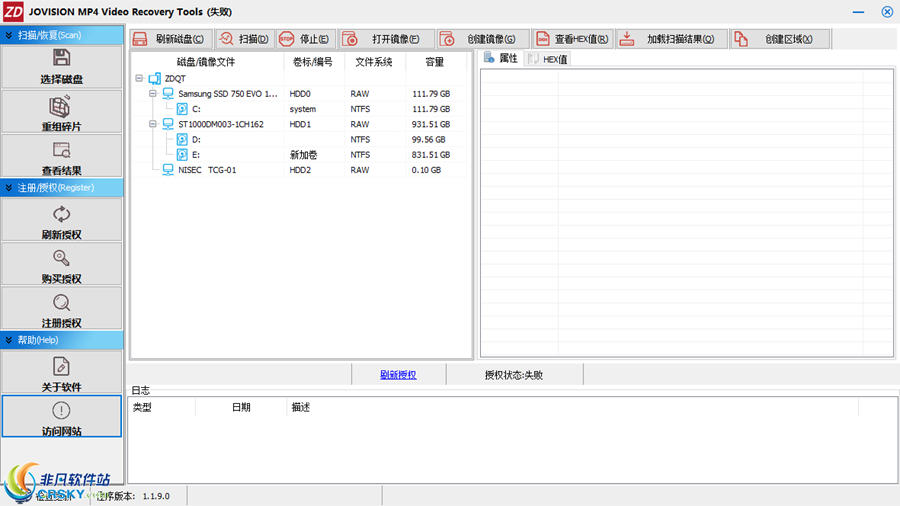Click the 授权状态:失败 status label
Viewport: 900px width, 506px height.
click(x=514, y=375)
